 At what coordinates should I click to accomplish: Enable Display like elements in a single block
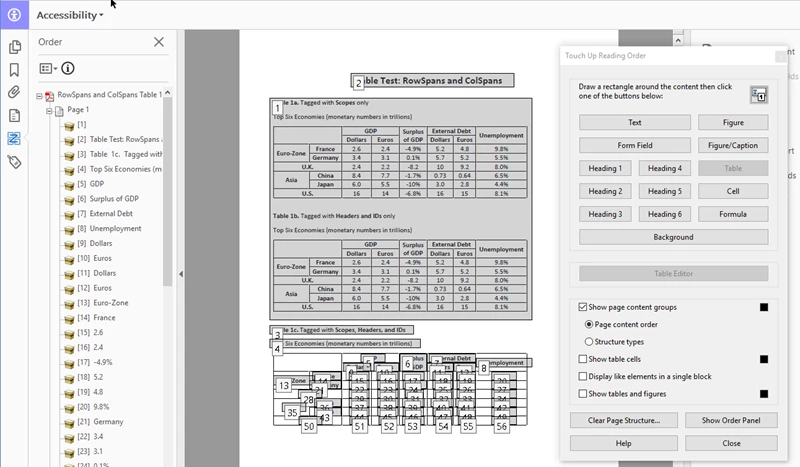pos(583,376)
